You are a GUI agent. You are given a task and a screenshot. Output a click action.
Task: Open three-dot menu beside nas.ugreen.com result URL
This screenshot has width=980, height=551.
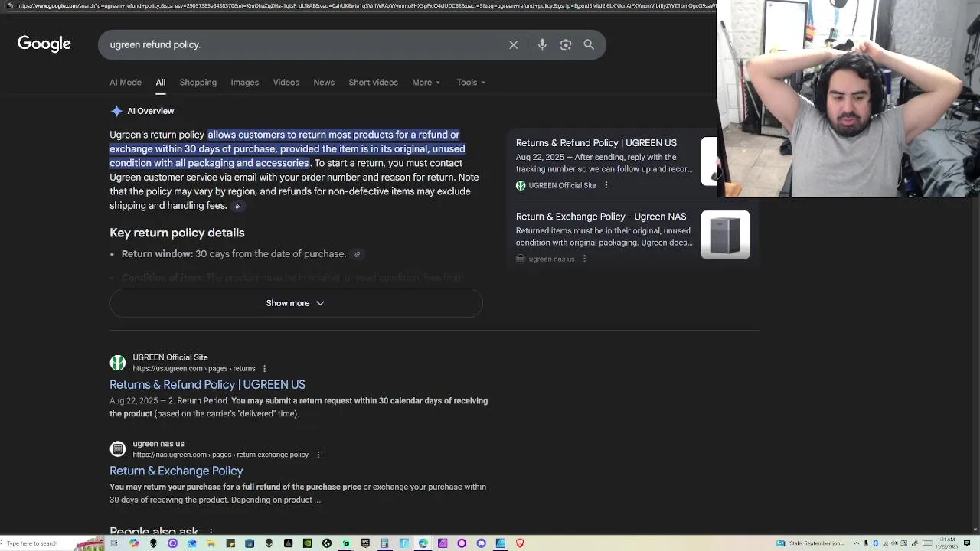point(318,455)
